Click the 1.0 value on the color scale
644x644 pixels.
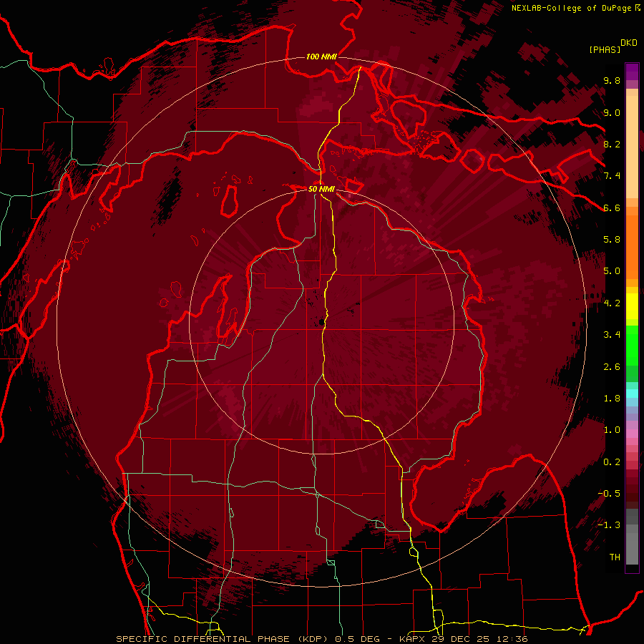[612, 430]
